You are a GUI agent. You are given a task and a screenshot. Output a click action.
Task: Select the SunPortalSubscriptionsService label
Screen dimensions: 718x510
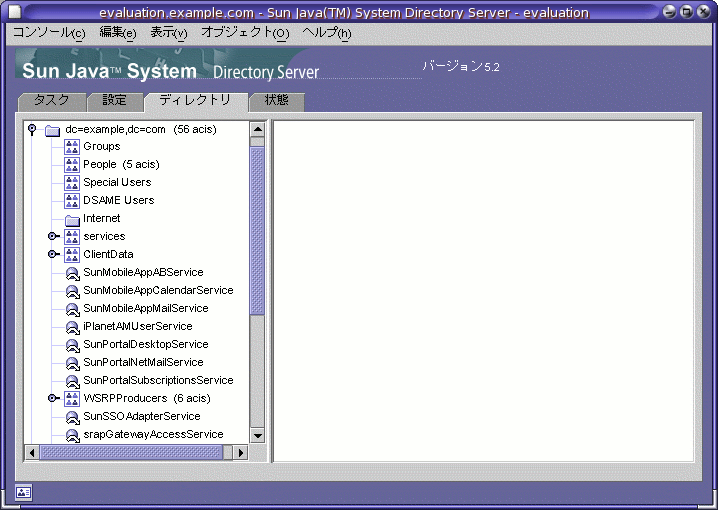coord(158,380)
